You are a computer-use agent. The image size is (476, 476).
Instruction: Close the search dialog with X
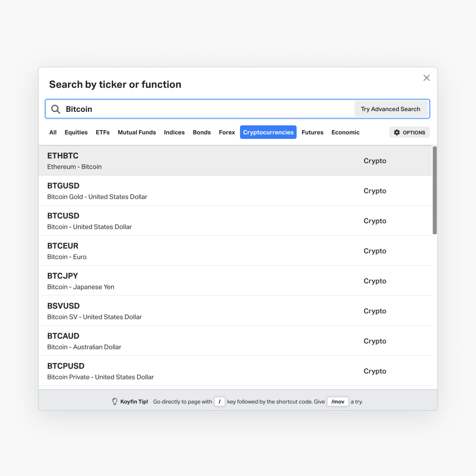[426, 78]
